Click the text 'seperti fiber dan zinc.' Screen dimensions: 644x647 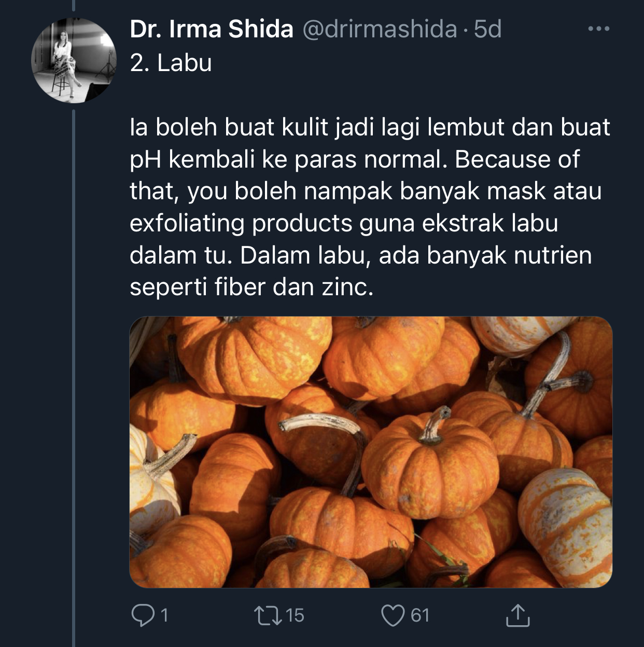click(251, 287)
